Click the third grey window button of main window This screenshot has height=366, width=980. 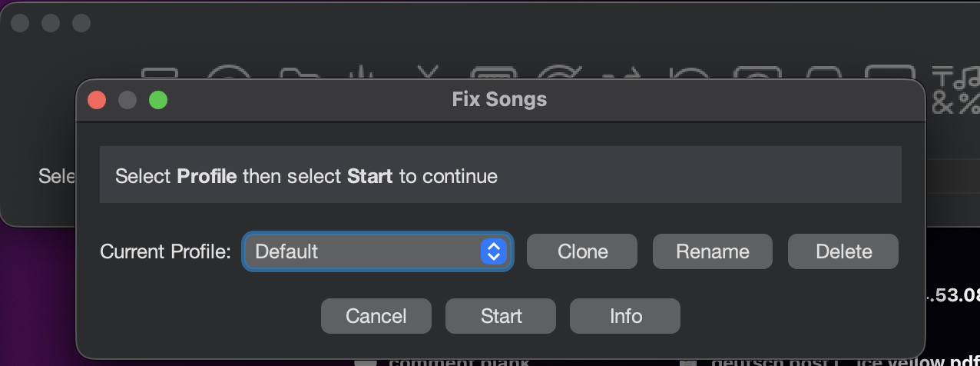(81, 23)
